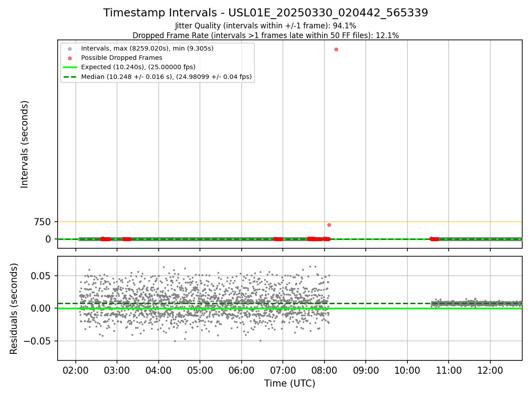Click the 'Intervals (seconds)' axis label

point(25,144)
